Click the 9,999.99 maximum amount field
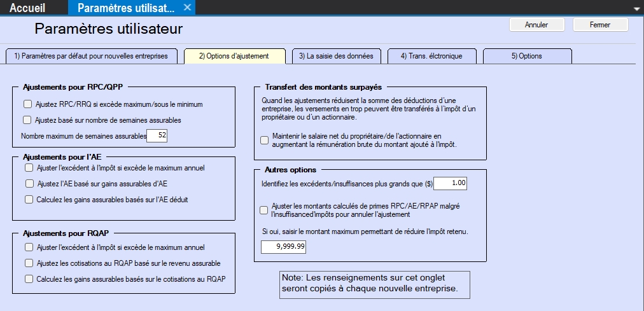The width and height of the screenshot is (644, 311). pos(283,246)
